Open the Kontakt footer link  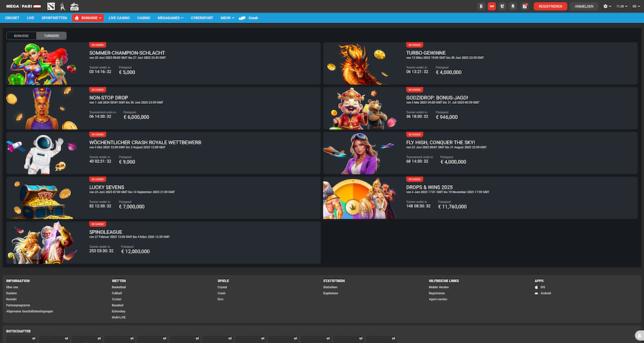[12, 299]
